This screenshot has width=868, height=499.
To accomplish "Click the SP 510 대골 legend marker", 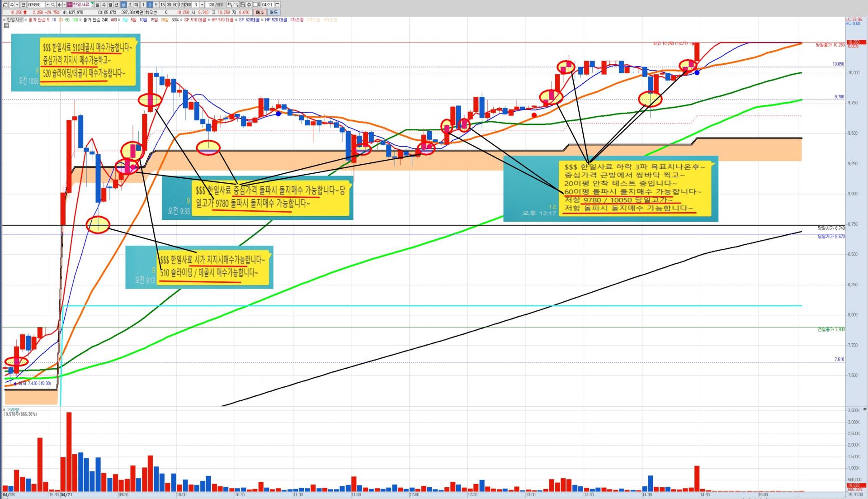I will 181,20.
